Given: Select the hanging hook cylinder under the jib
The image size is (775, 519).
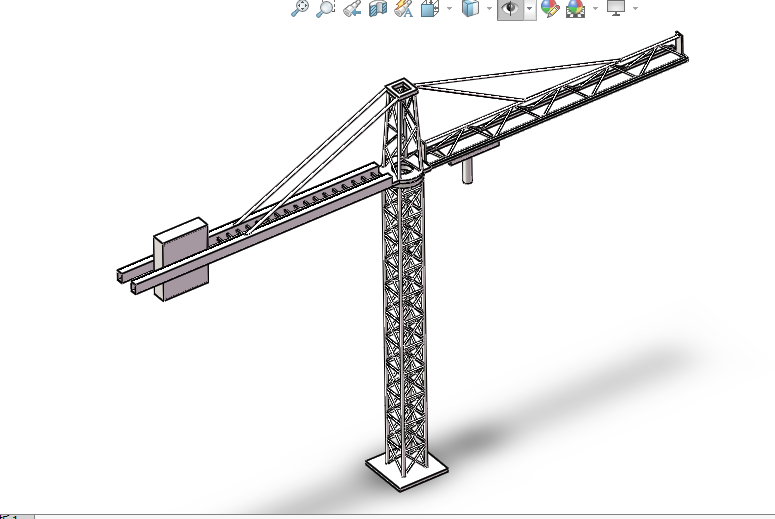Looking at the screenshot, I should point(467,172).
